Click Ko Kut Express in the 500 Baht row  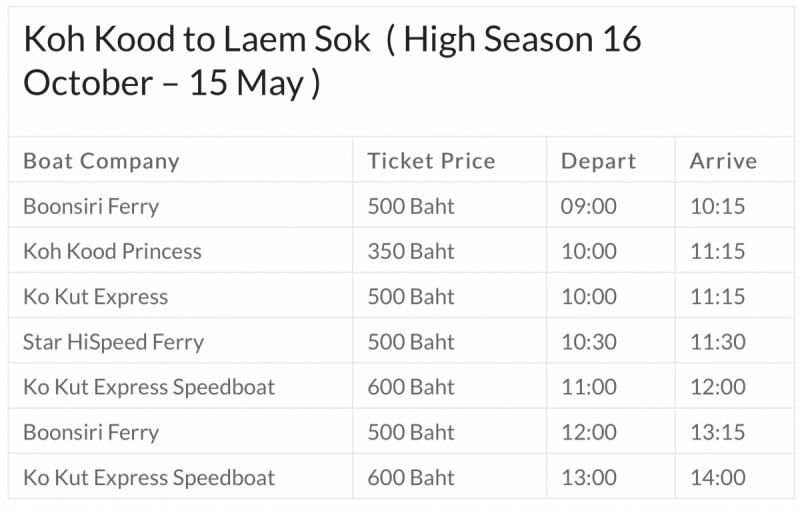coord(95,297)
